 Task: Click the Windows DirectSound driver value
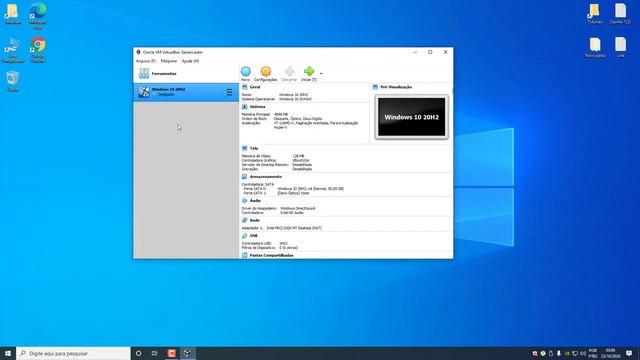point(298,208)
